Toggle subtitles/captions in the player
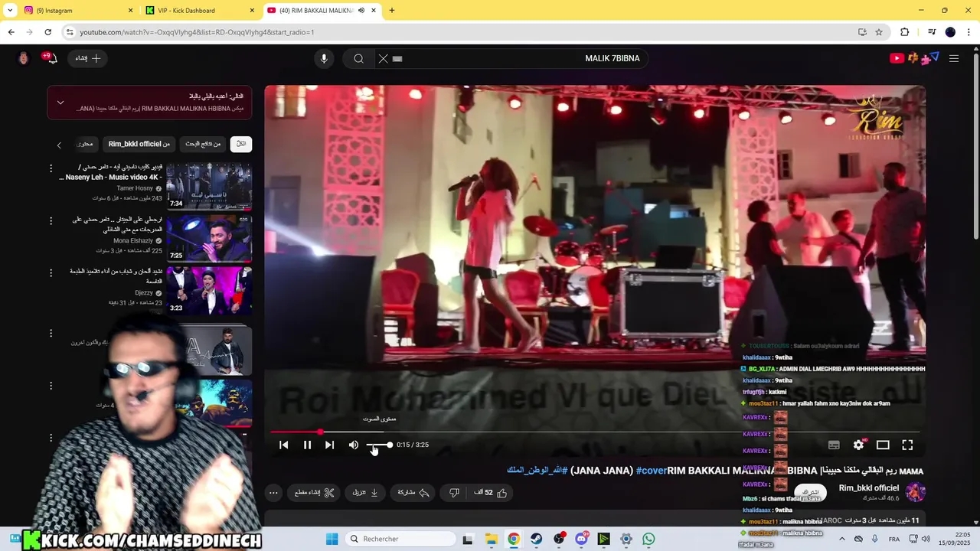The image size is (980, 551). 834,445
